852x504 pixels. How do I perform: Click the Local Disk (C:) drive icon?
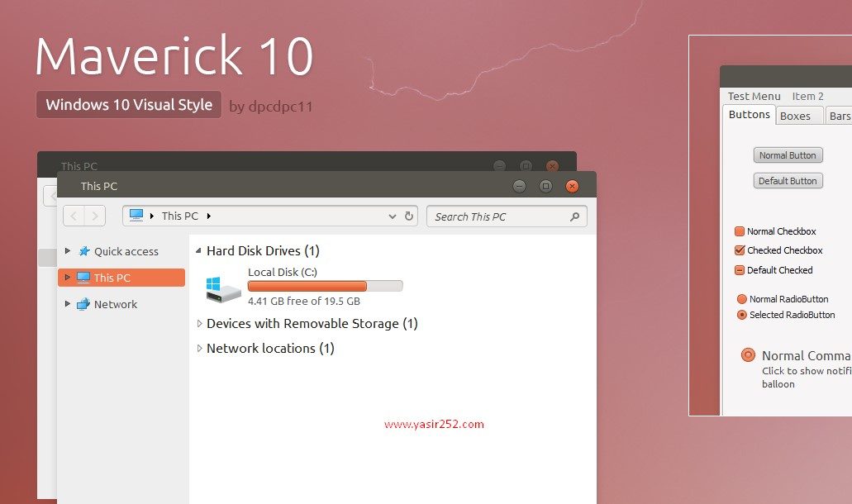(223, 288)
